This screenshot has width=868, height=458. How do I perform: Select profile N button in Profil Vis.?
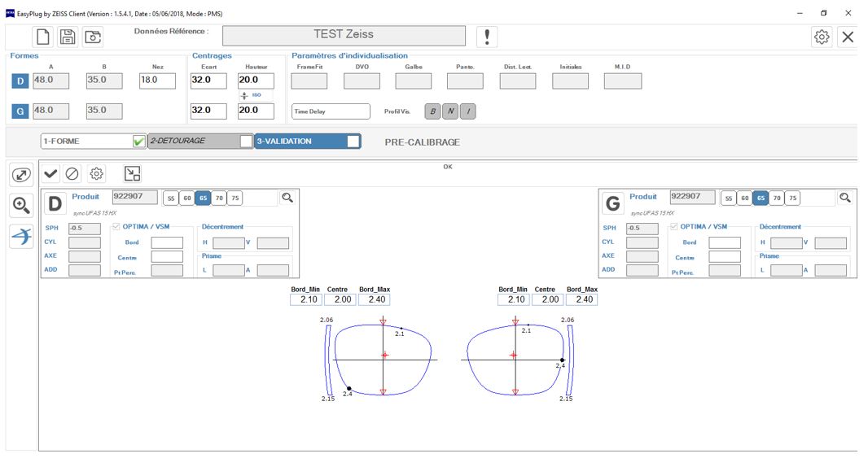(x=450, y=111)
